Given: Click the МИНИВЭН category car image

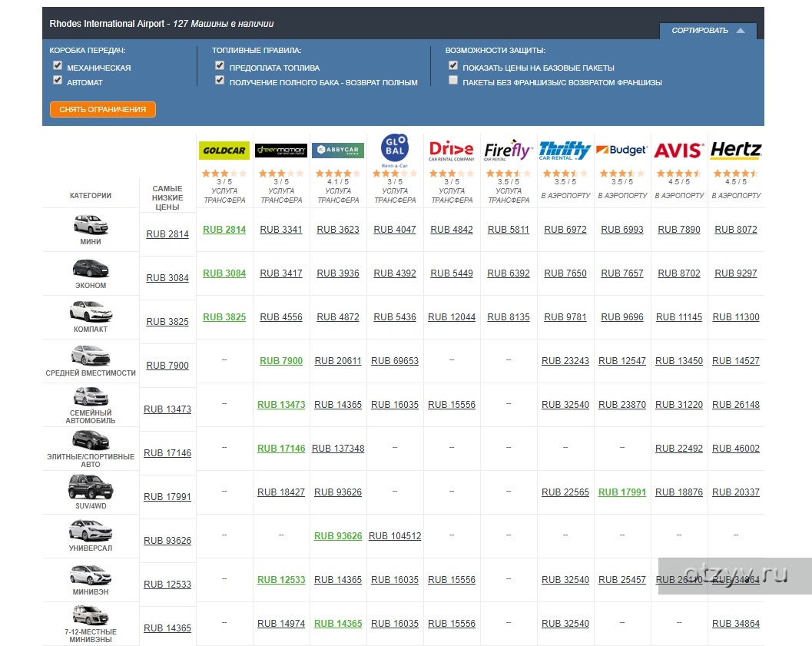Looking at the screenshot, I should (91, 575).
